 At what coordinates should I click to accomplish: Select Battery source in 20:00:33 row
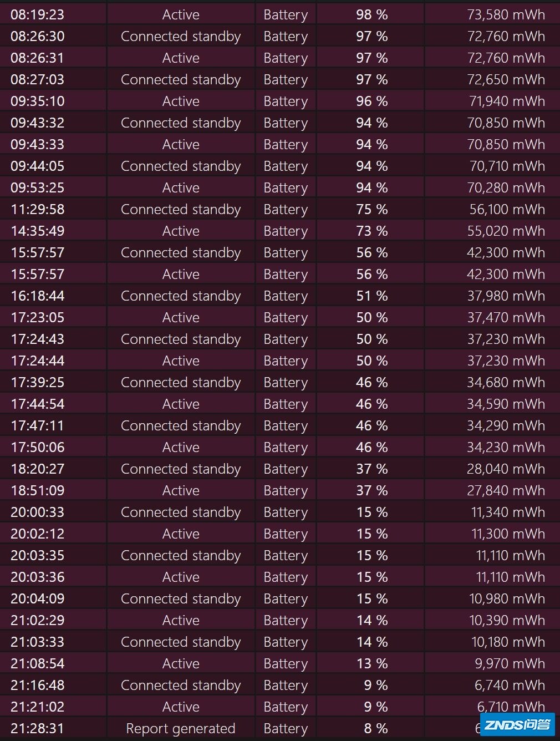286,512
